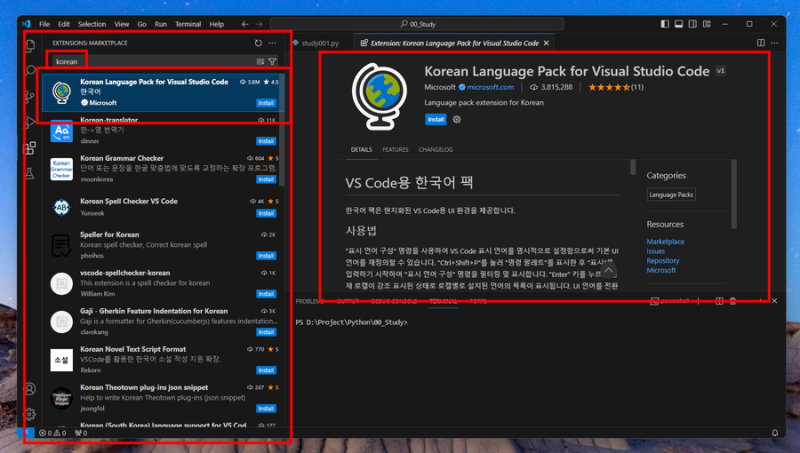Customize layout icon in title bar
The image size is (800, 453).
[x=707, y=24]
